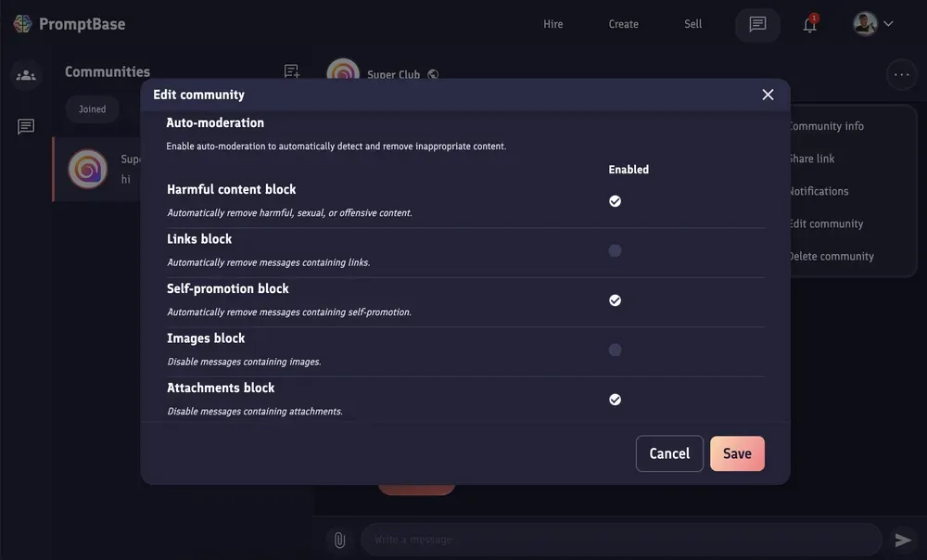The width and height of the screenshot is (927, 560).
Task: Select Delete community from the options menu
Action: 831,256
